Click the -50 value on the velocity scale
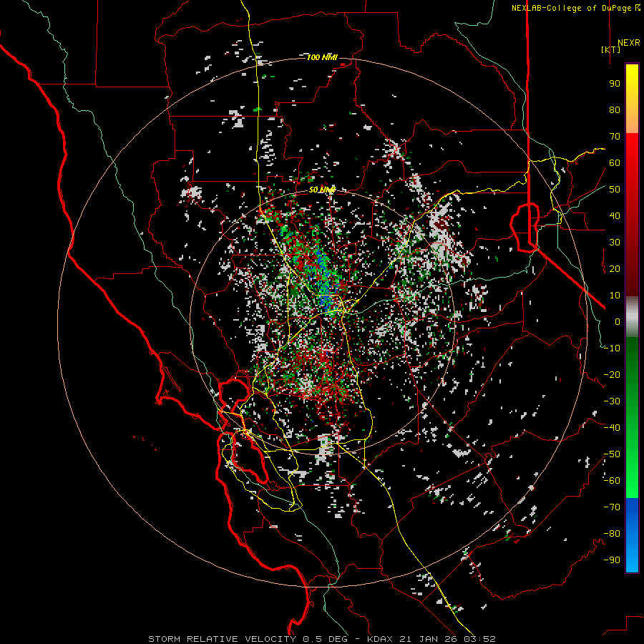644x644 pixels. click(612, 454)
